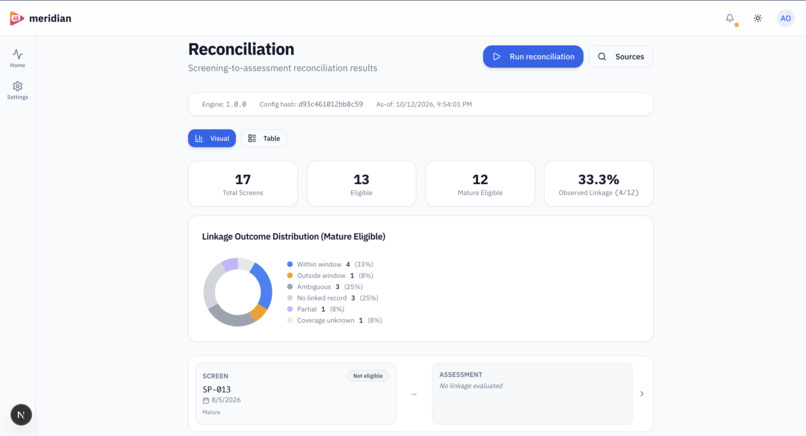
Task: Open the AO user avatar menu
Action: [x=785, y=19]
